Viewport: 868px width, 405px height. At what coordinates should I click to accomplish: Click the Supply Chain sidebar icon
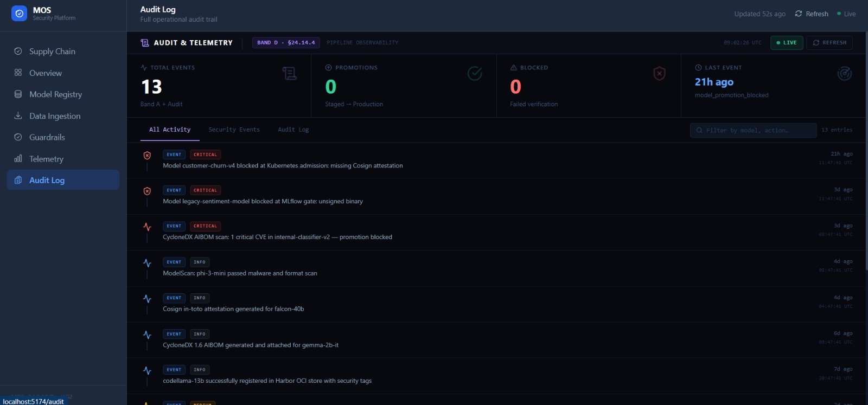(x=18, y=51)
